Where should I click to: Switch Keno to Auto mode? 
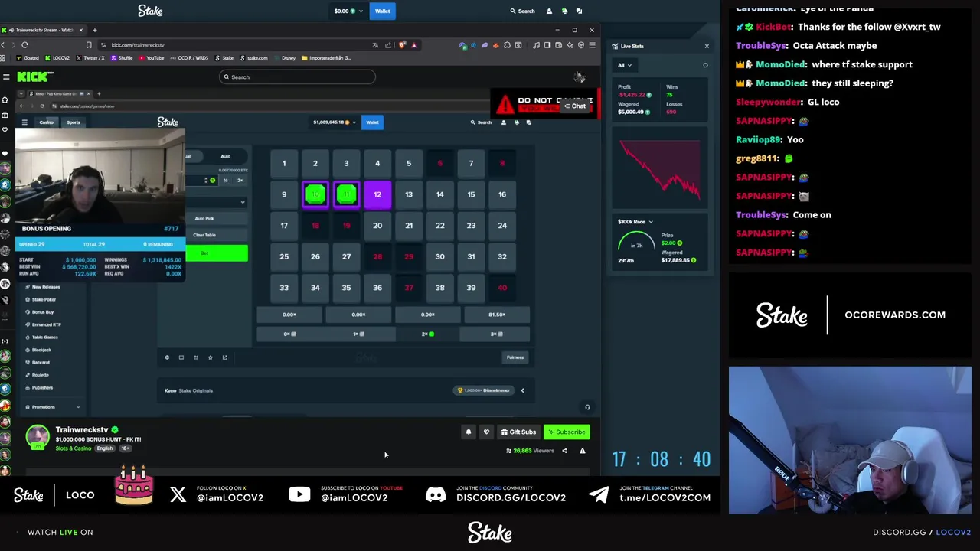(225, 156)
